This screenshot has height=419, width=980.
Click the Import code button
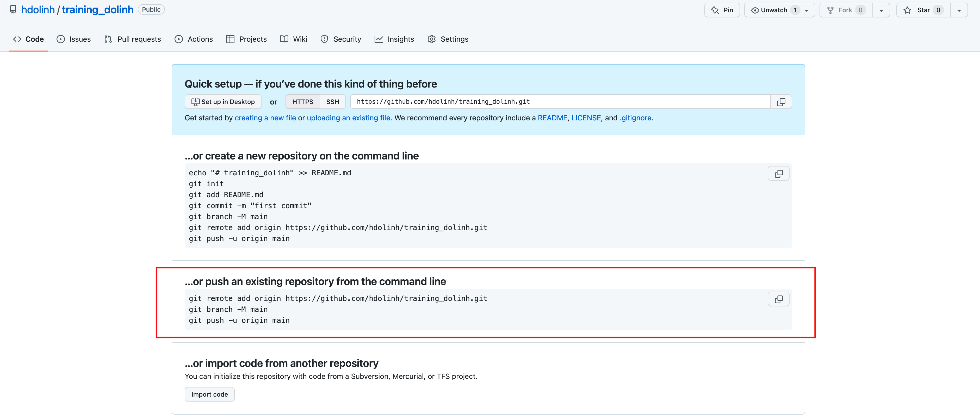point(210,394)
